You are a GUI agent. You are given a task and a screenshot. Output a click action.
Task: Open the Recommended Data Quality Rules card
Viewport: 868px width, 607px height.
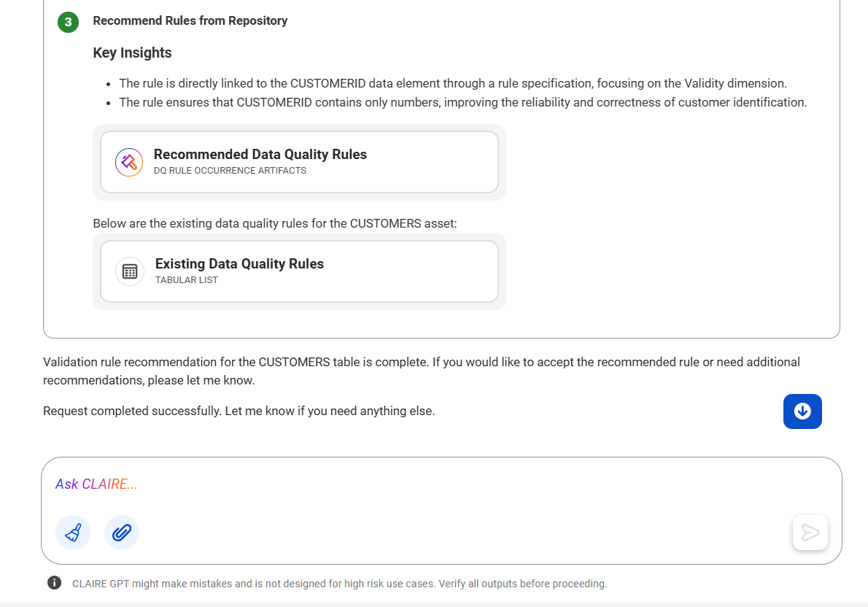point(299,162)
